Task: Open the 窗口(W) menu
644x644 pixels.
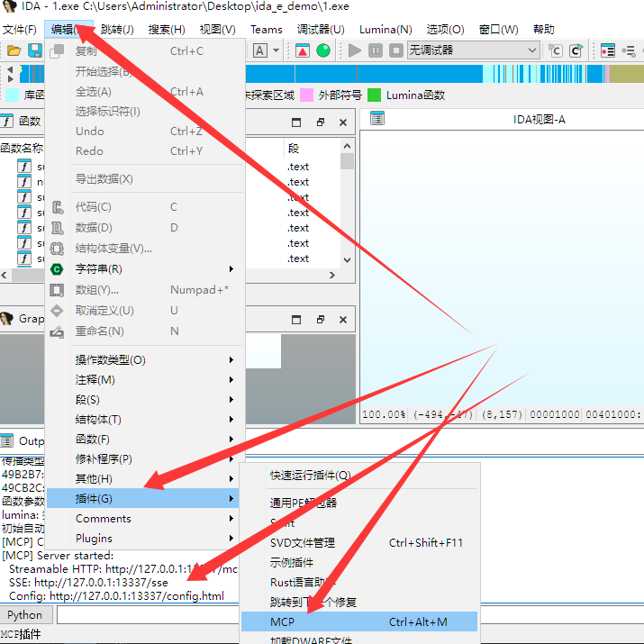Action: 499,30
